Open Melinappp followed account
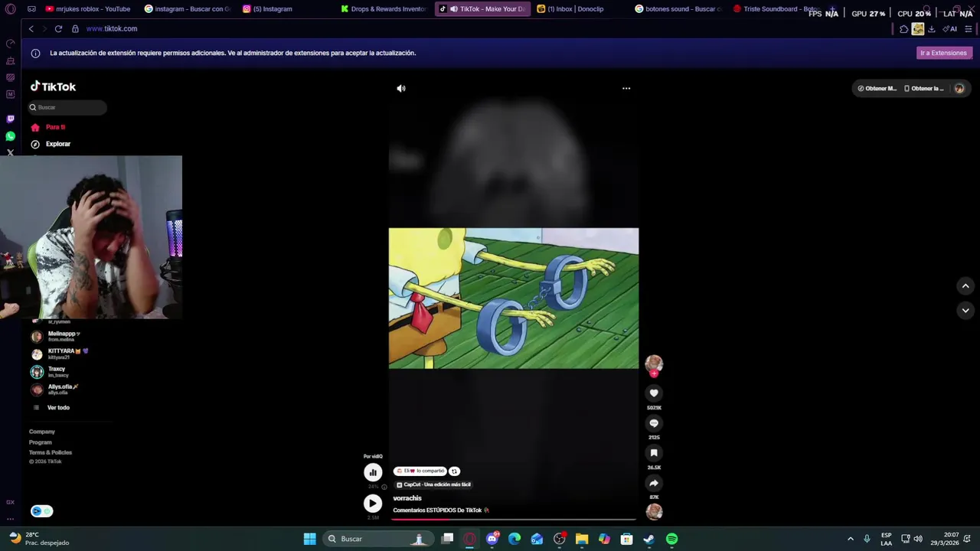 coord(56,336)
